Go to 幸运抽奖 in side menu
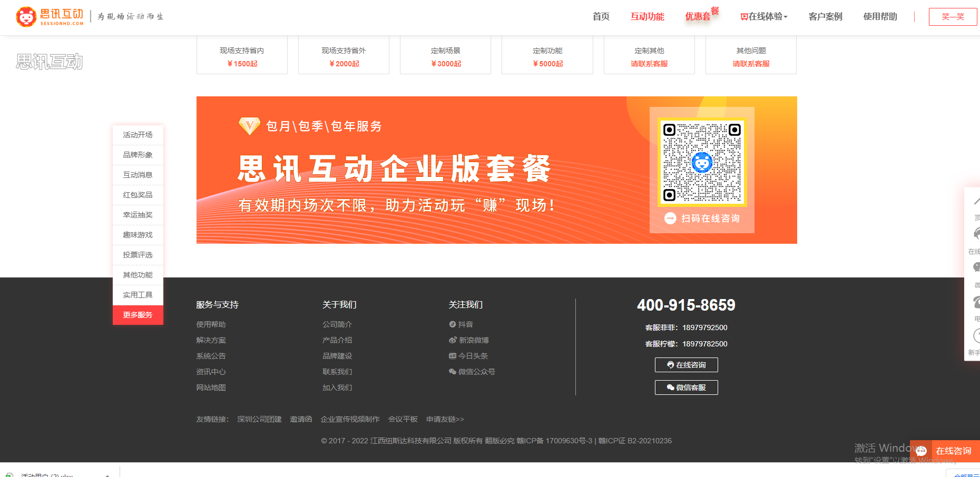This screenshot has height=477, width=980. click(x=138, y=215)
